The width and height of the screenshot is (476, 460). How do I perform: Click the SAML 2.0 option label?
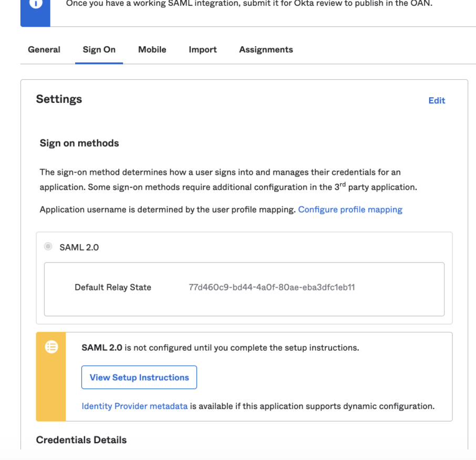coord(79,247)
